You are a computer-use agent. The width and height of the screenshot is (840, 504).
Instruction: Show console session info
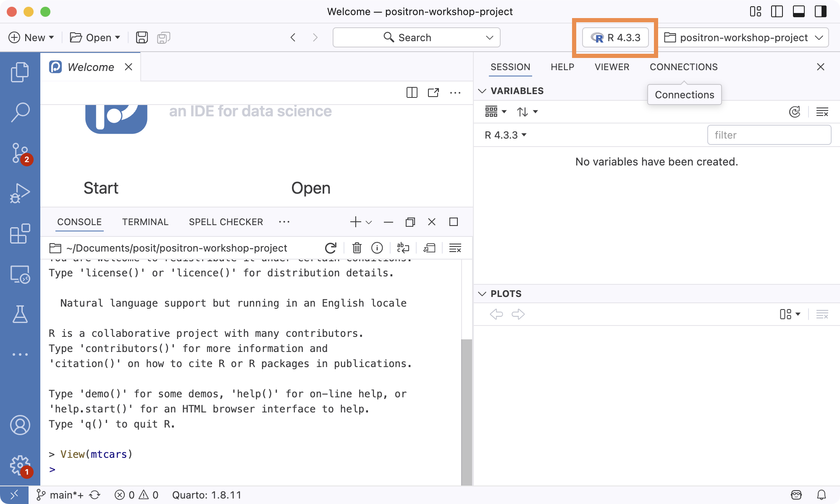coord(377,248)
